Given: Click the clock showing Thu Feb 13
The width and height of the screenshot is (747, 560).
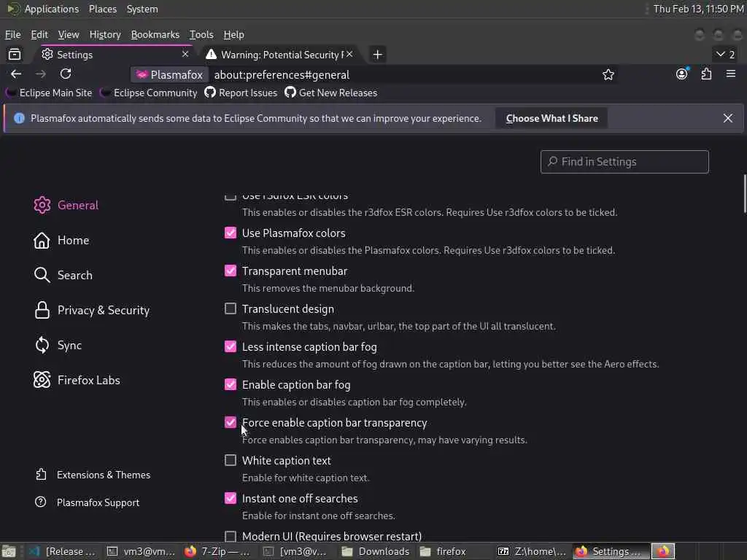Looking at the screenshot, I should 698,9.
